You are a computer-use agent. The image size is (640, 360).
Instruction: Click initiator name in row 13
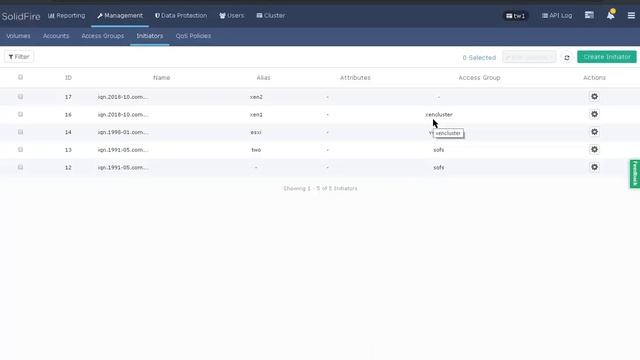coord(123,150)
